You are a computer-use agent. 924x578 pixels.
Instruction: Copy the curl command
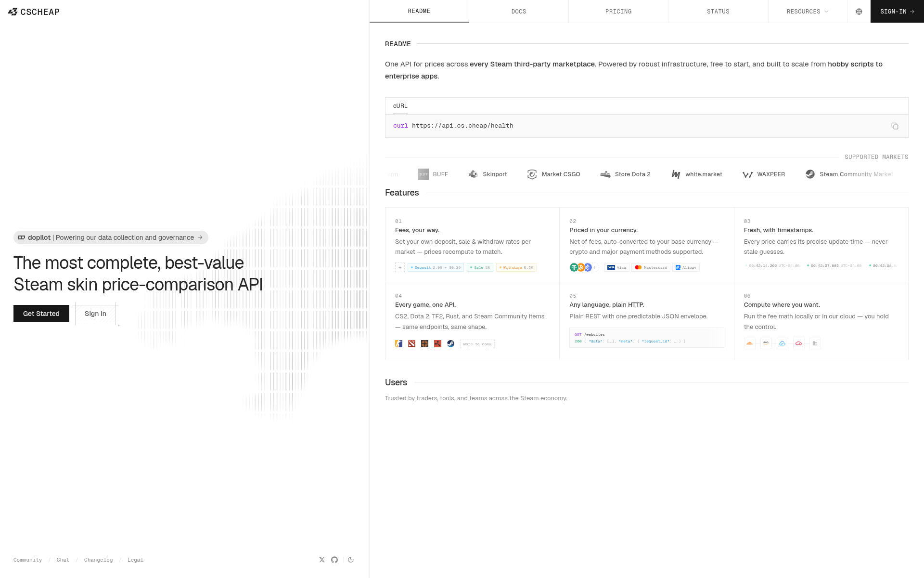(895, 126)
